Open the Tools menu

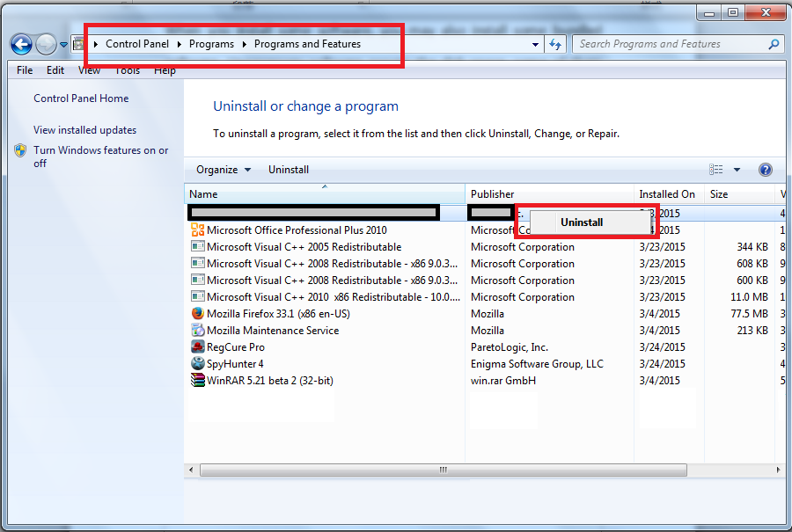128,70
